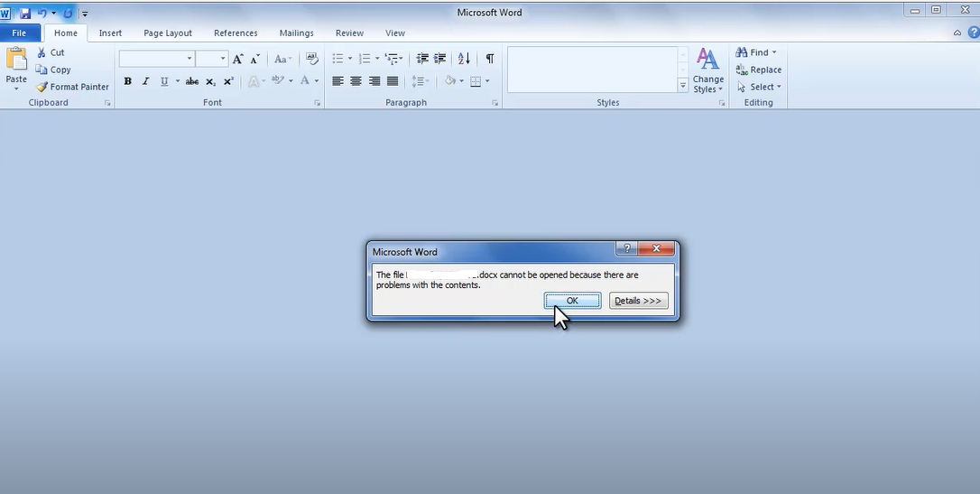The image size is (980, 494).
Task: Toggle Align Text Left
Action: coord(337,81)
